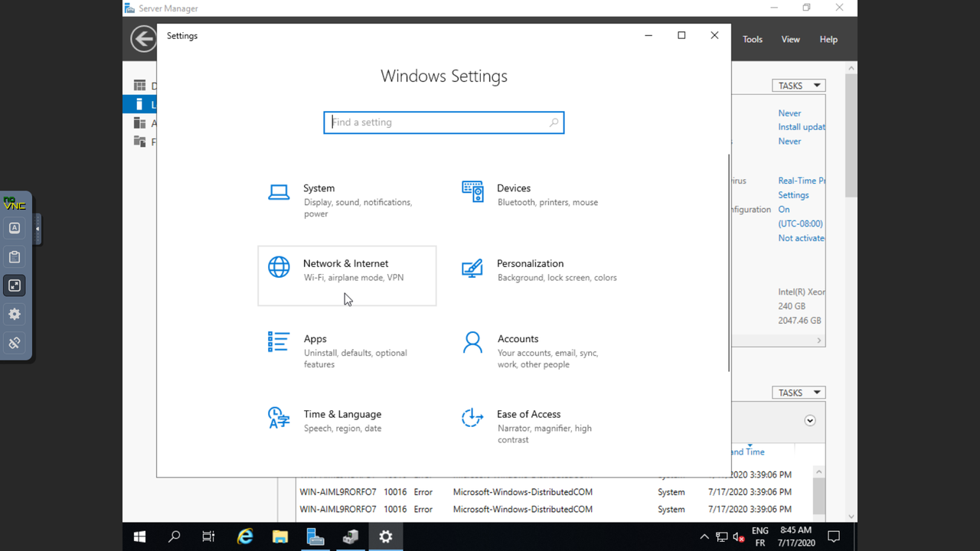Image resolution: width=980 pixels, height=551 pixels.
Task: Click noVNC disconnect button
Action: (15, 343)
